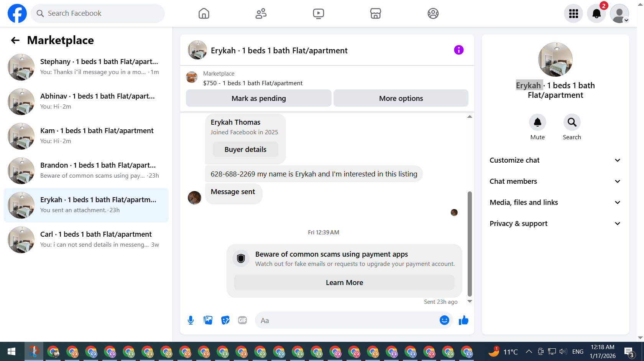Send a voice clip with the microphone icon
The width and height of the screenshot is (644, 361).
[191, 320]
